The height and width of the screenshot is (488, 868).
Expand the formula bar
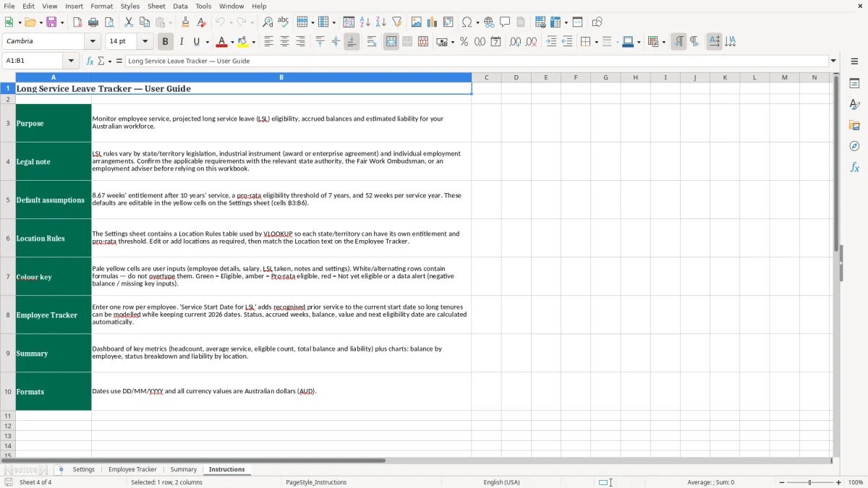(x=833, y=61)
